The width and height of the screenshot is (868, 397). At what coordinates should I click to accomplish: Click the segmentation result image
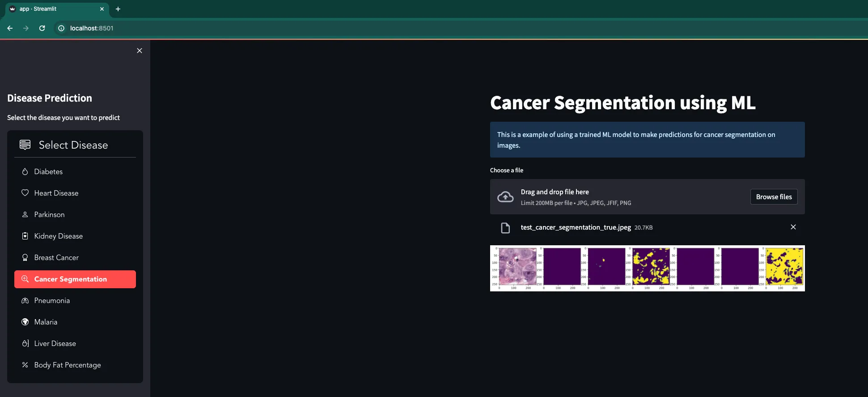[x=647, y=268]
